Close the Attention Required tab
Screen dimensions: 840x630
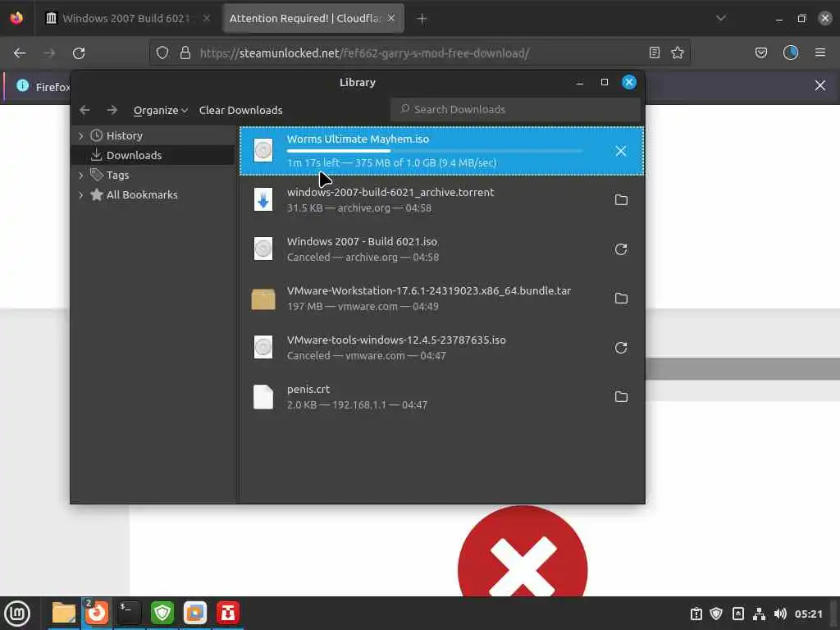(x=391, y=18)
